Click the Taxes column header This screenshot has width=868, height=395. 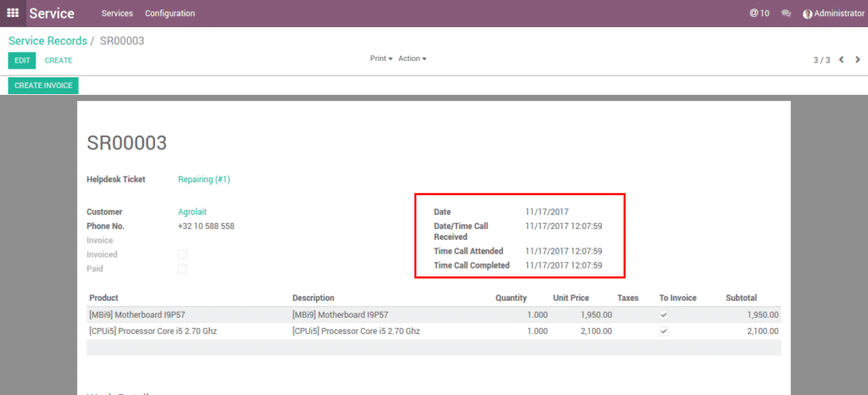(628, 298)
